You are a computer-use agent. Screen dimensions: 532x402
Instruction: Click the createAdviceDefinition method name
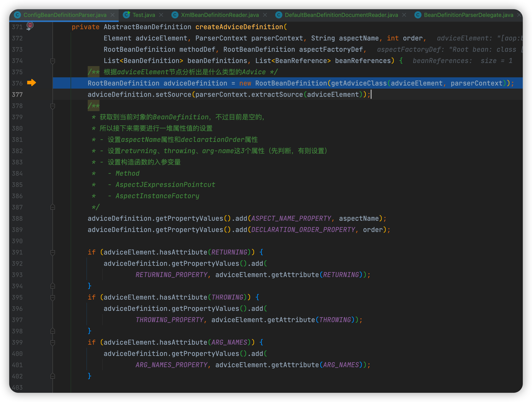pyautogui.click(x=239, y=27)
